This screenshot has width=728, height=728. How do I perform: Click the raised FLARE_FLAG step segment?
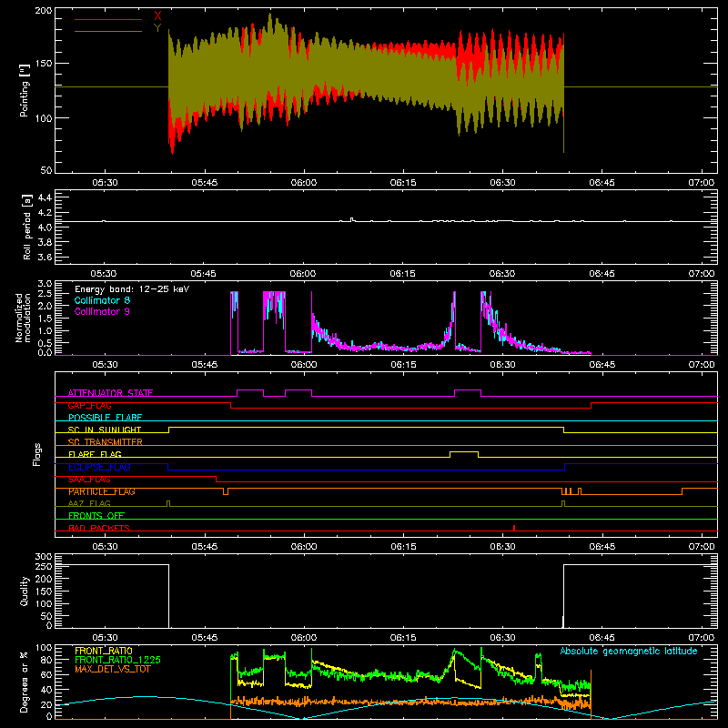pyautogui.click(x=464, y=451)
